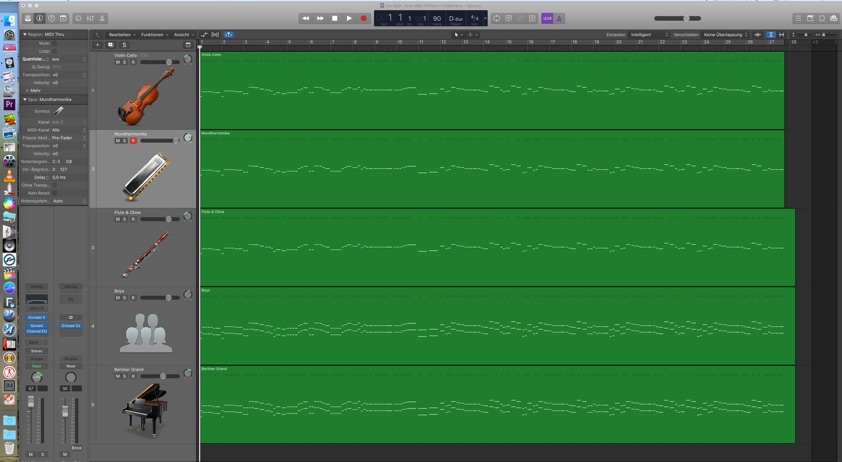This screenshot has width=842, height=462.
Task: Open the media Browsers button
Action: 833,18
